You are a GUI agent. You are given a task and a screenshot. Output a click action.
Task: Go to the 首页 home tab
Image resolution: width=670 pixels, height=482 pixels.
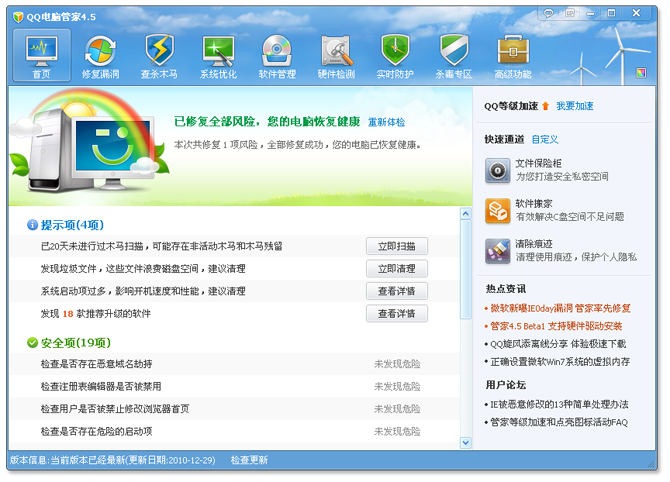pyautogui.click(x=41, y=56)
